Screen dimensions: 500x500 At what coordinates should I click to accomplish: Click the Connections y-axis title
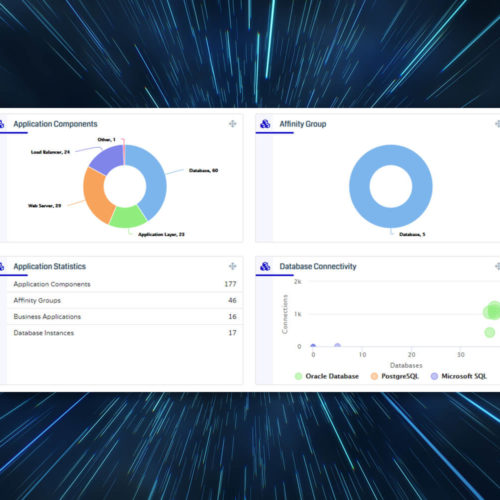pos(284,314)
